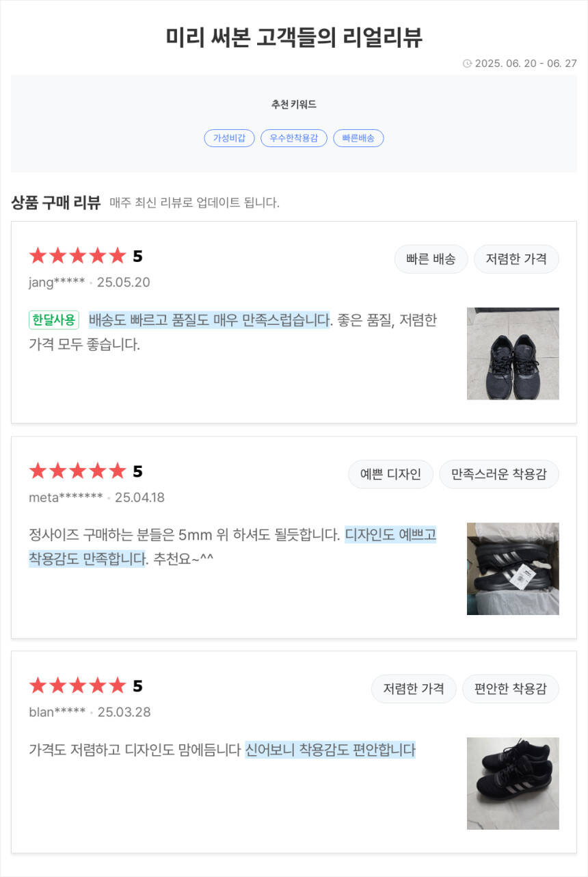The height and width of the screenshot is (877, 588).
Task: Click the 만족스러운 착용감 review tag
Action: click(x=498, y=474)
